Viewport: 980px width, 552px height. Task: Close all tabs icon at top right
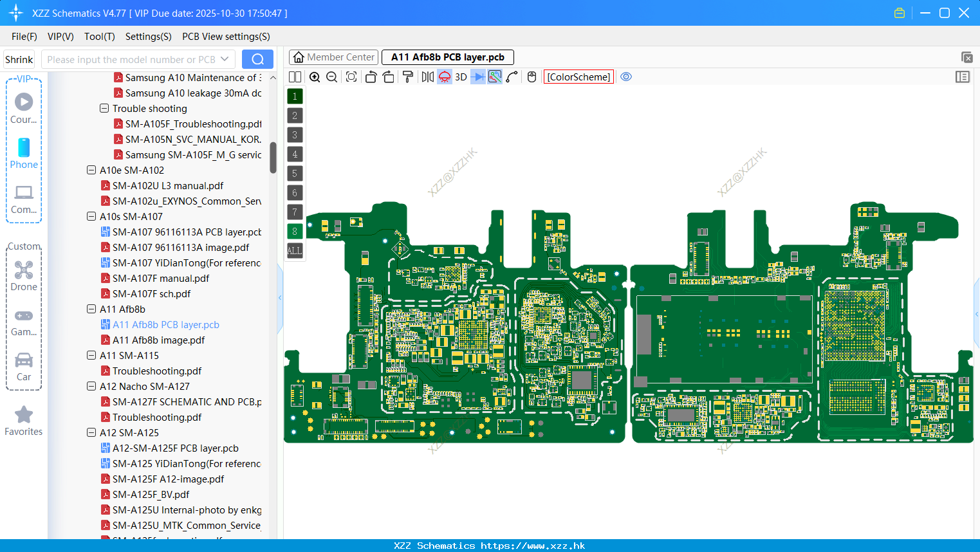[966, 57]
